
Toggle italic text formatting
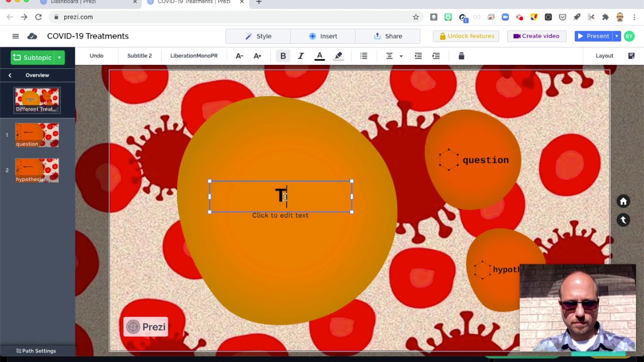301,56
